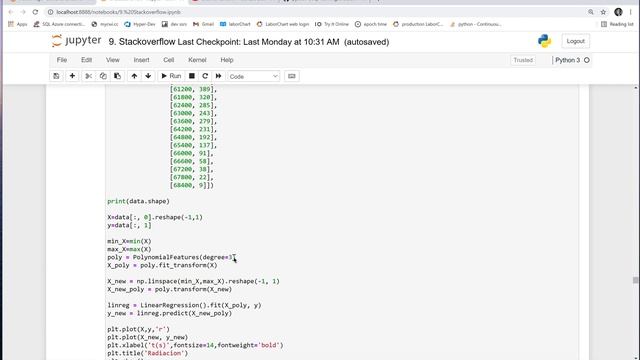This screenshot has height=360, width=640.
Task: Cut selected cells with scissors icon
Action: [x=89, y=76]
